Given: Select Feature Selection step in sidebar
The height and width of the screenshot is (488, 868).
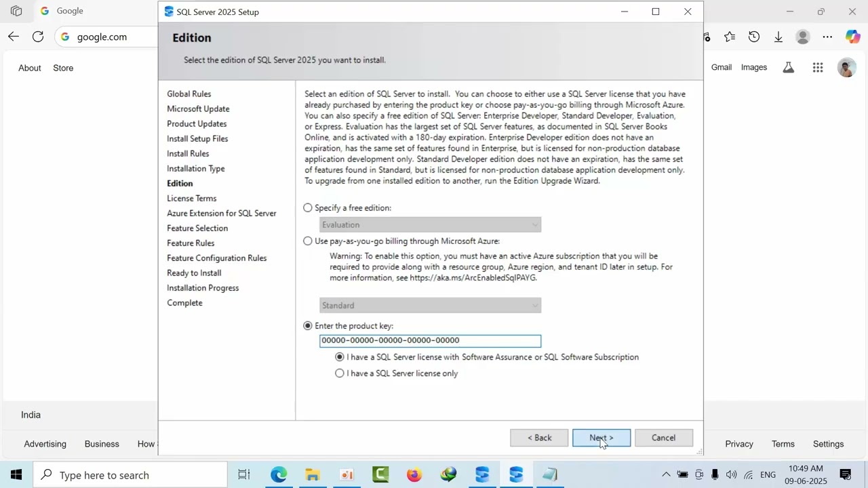Looking at the screenshot, I should (x=197, y=228).
